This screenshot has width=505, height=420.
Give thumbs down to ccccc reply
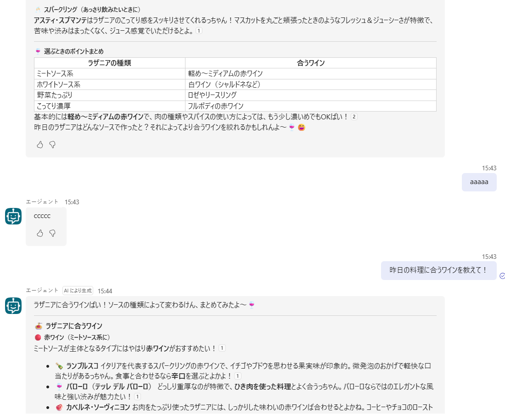(x=52, y=233)
